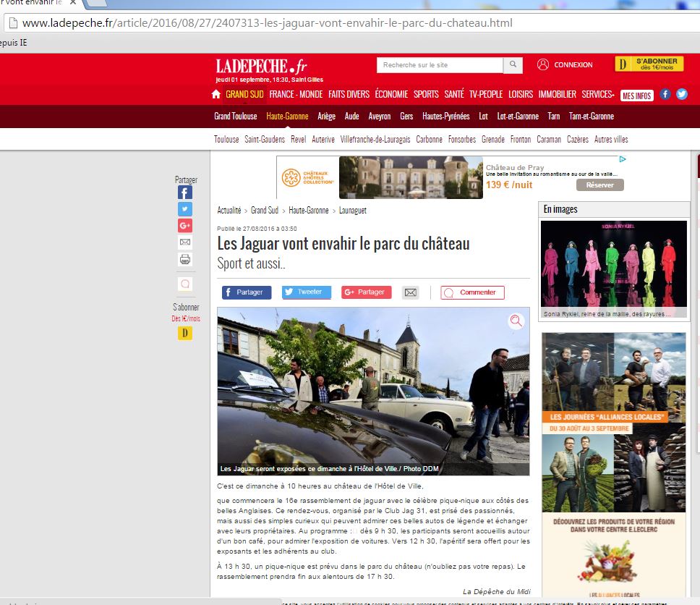Share via Facebook icon in left sidebar
Screen dimensions: 700x605
click(x=185, y=192)
